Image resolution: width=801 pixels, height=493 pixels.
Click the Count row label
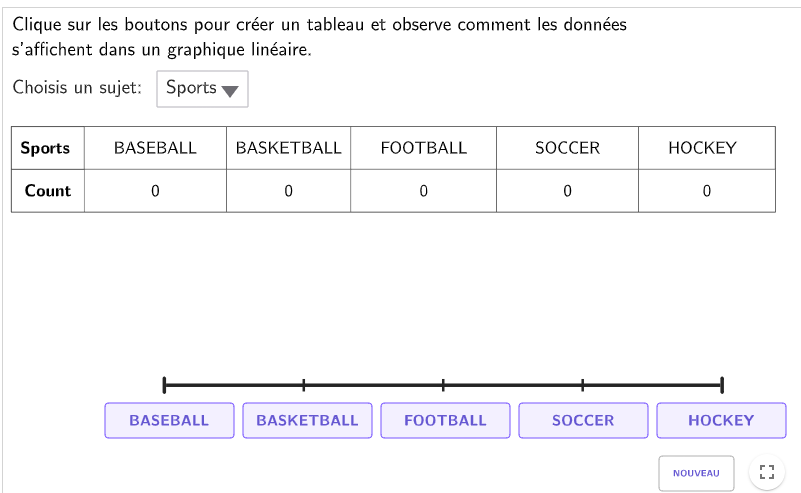[x=48, y=191]
